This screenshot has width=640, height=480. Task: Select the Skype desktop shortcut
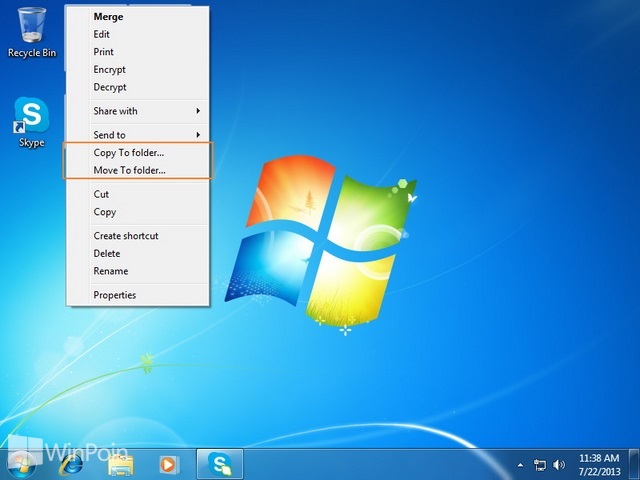(31, 122)
